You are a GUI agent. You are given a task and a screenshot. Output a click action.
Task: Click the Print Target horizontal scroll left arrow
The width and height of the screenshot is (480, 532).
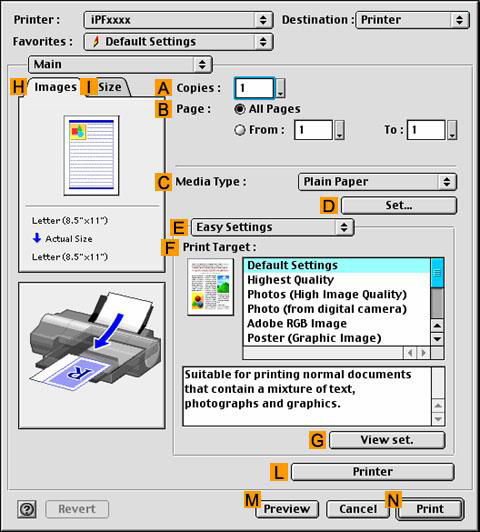click(x=410, y=353)
